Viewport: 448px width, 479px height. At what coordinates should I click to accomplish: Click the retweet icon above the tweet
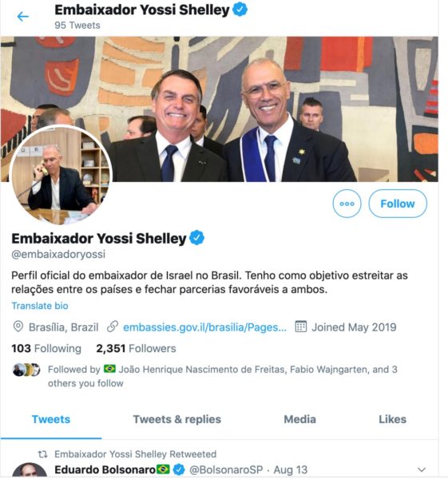43,454
